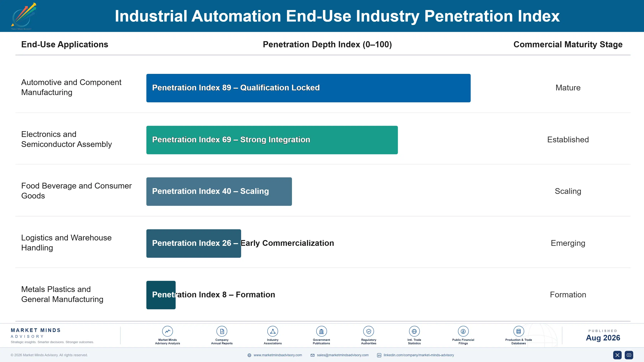The height and width of the screenshot is (362, 644).
Task: Select End-Use Applications column header
Action: pos(65,44)
